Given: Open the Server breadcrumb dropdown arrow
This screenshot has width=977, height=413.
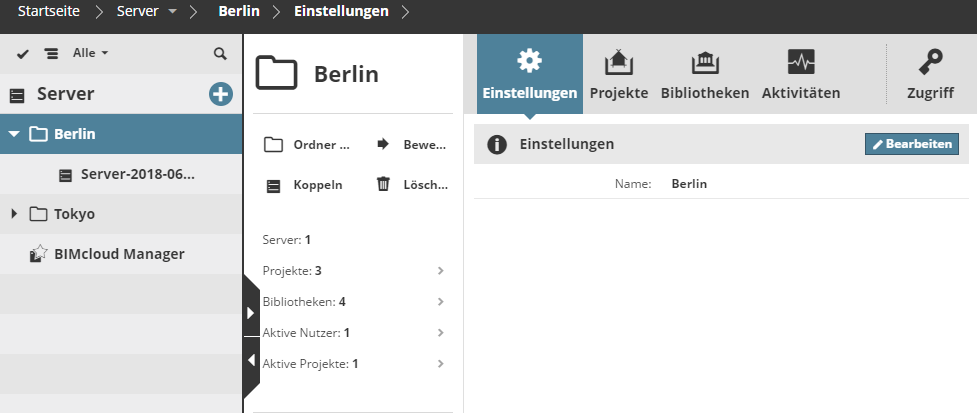Looking at the screenshot, I should [x=172, y=14].
